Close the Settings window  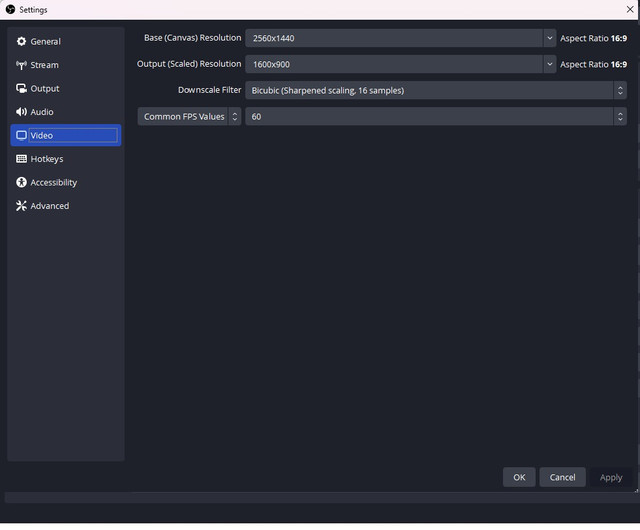tap(630, 9)
